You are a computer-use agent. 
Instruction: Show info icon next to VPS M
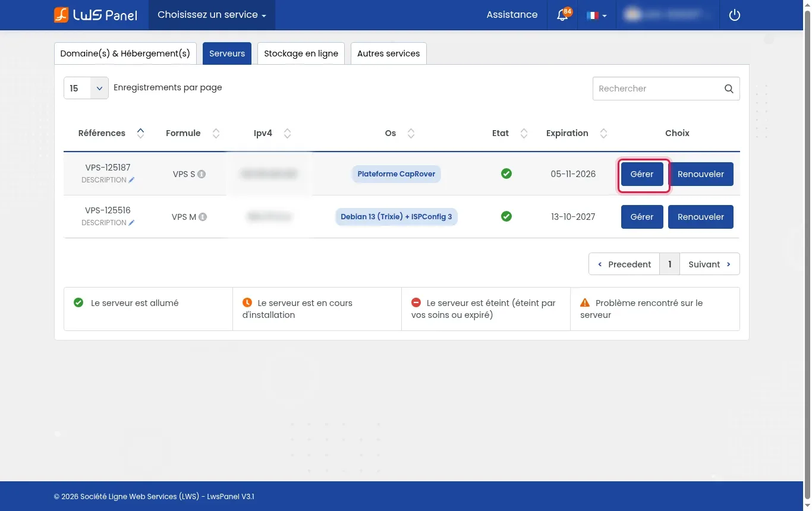pos(203,217)
